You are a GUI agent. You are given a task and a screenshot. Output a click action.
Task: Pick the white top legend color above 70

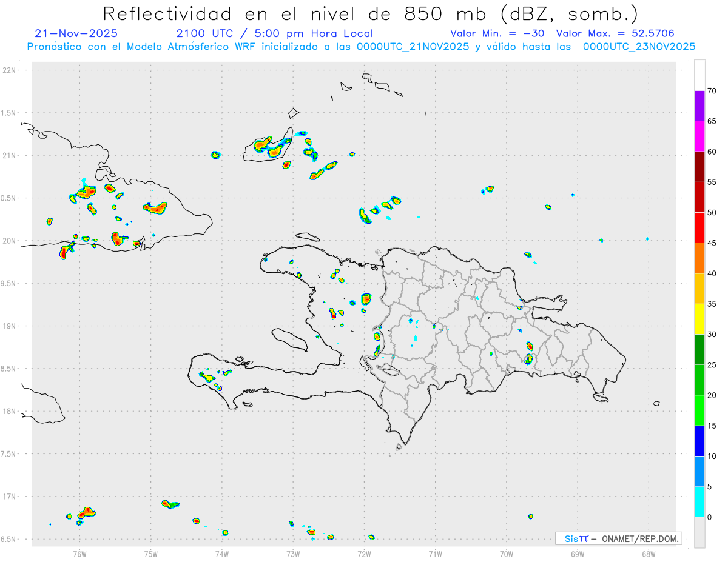tap(699, 75)
